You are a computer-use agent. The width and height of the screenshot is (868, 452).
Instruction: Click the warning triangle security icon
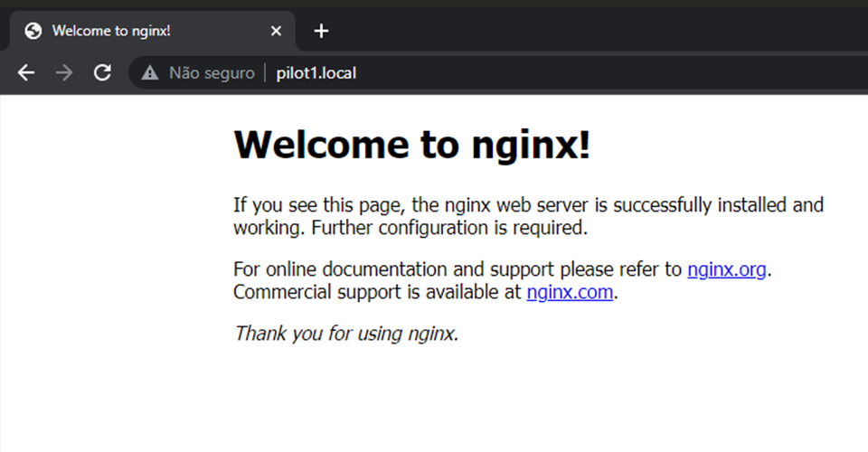click(150, 73)
